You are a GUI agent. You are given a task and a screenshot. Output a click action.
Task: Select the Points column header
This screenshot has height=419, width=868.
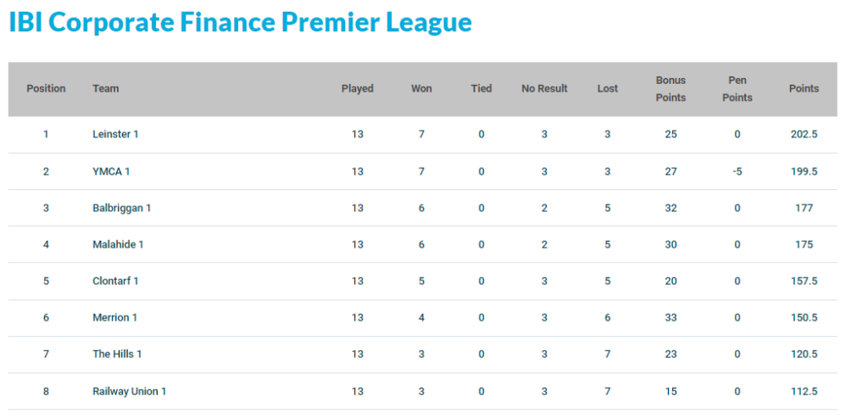(x=804, y=89)
